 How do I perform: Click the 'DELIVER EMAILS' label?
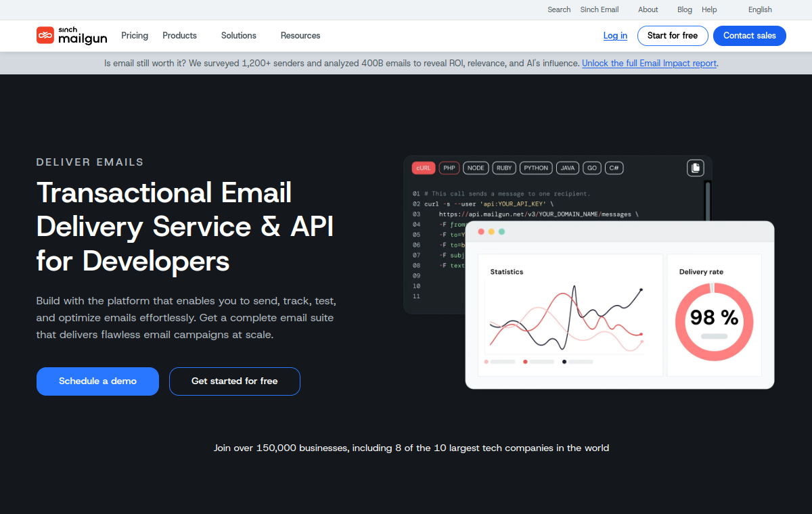point(90,162)
